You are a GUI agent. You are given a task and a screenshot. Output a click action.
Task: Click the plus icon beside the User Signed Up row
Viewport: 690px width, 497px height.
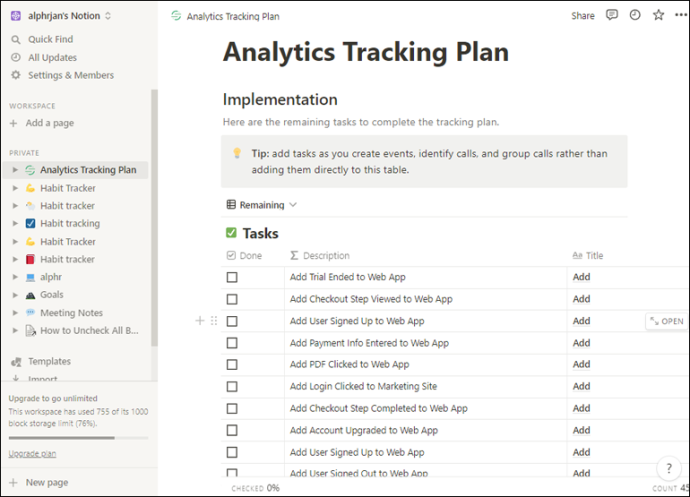pyautogui.click(x=200, y=320)
